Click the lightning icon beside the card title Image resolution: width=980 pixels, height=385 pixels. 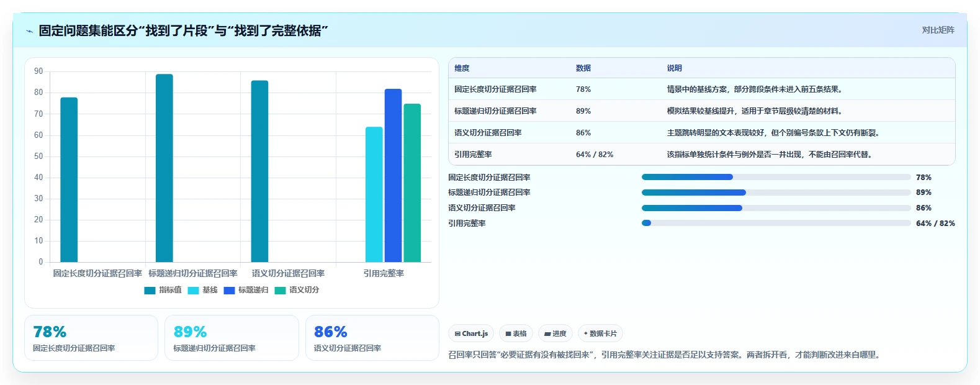pyautogui.click(x=29, y=31)
